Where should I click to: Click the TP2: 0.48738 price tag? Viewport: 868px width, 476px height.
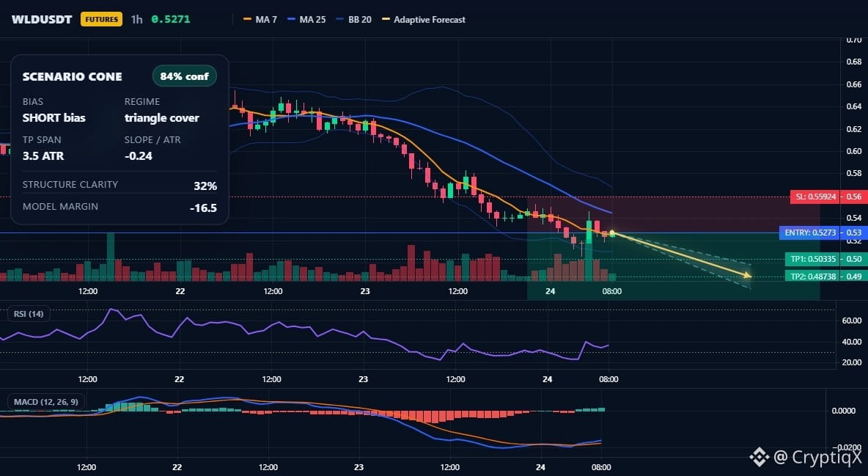point(812,276)
